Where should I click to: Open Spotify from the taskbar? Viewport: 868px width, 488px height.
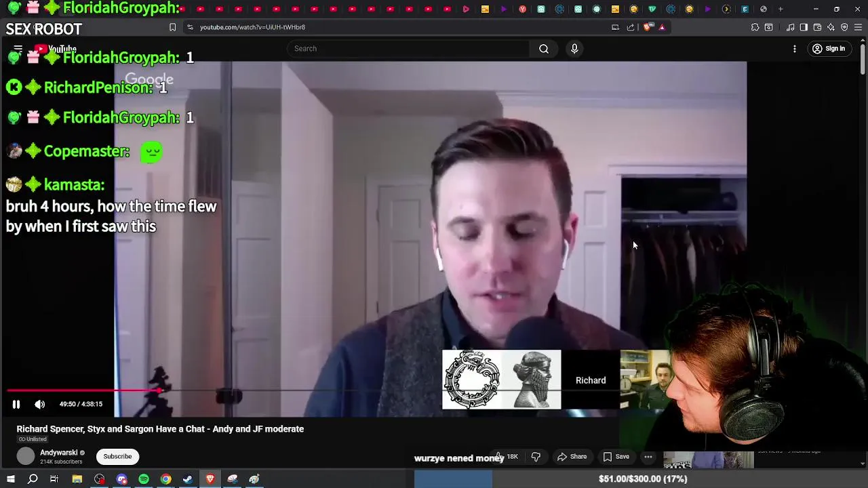[x=144, y=479]
